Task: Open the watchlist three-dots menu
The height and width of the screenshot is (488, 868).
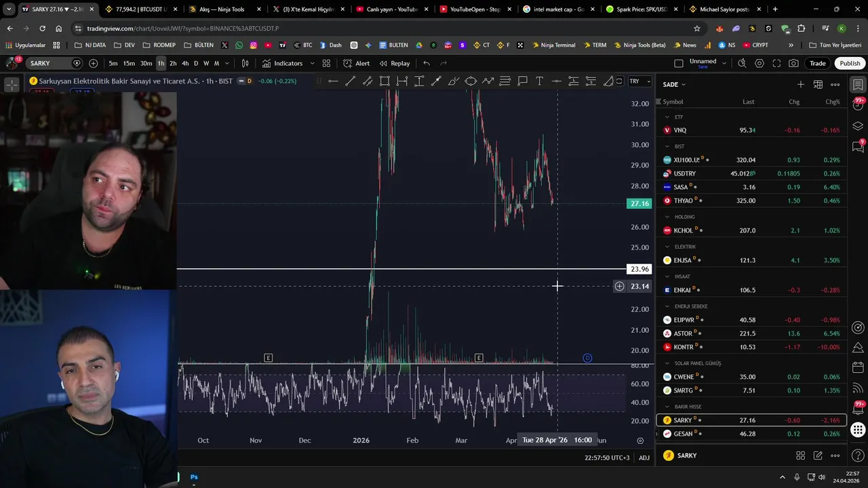Action: (x=835, y=85)
